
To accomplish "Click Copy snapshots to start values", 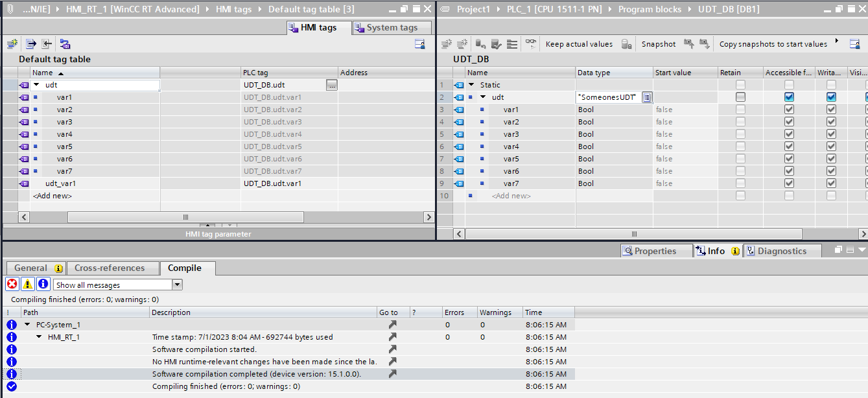I will 773,44.
